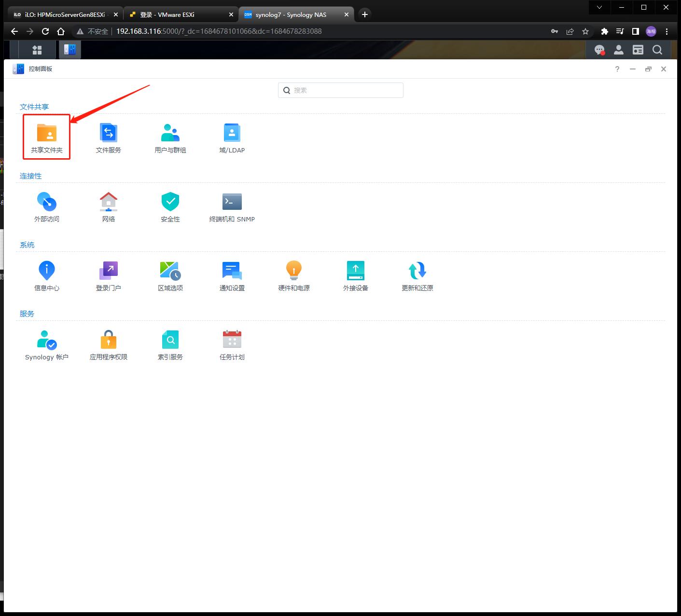Open Security (安全性) settings
The height and width of the screenshot is (616, 681).
coord(170,206)
